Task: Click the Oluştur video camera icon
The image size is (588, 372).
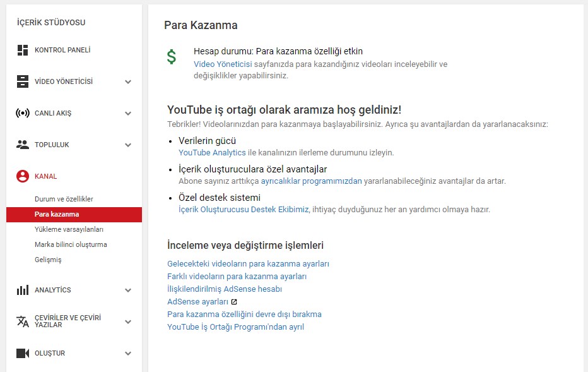Action: point(23,353)
